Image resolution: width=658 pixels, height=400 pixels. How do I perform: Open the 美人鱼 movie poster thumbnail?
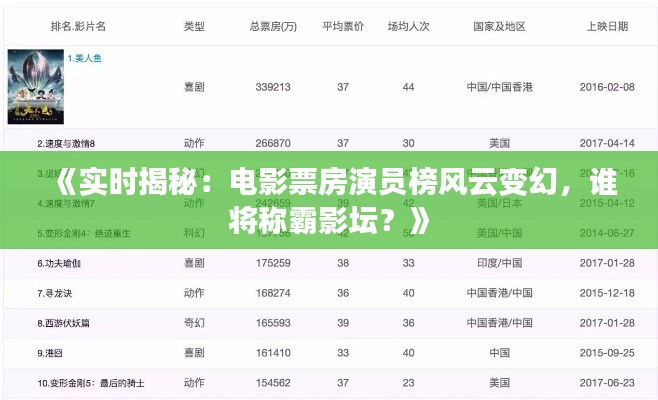[36, 87]
